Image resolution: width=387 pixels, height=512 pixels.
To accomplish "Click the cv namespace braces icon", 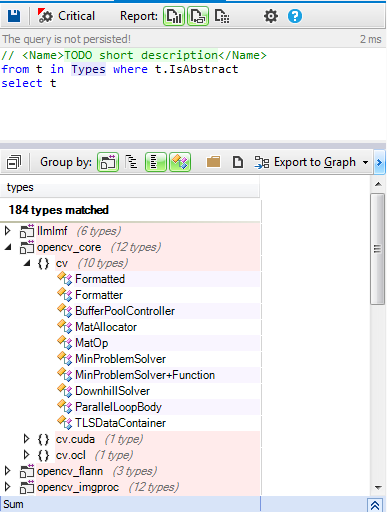I will pos(44,263).
